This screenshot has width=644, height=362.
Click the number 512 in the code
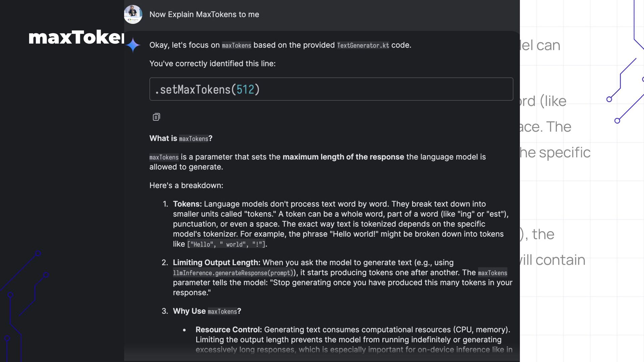point(245,89)
